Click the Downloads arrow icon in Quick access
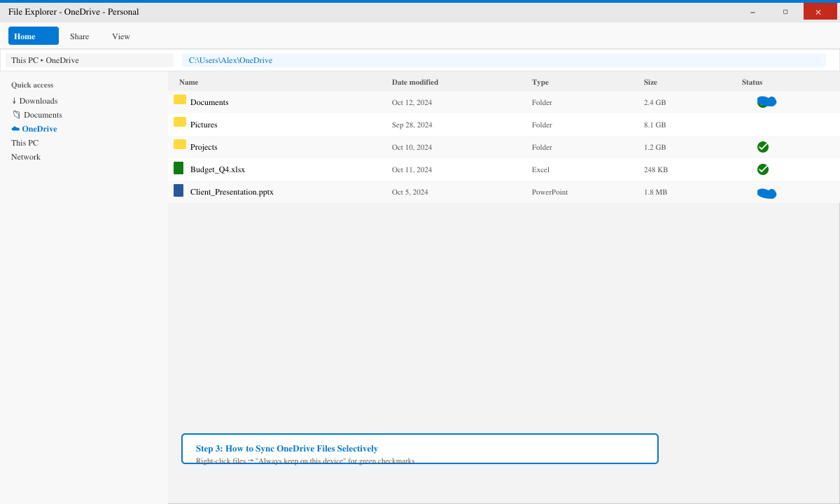This screenshot has width=840, height=504. 14,101
